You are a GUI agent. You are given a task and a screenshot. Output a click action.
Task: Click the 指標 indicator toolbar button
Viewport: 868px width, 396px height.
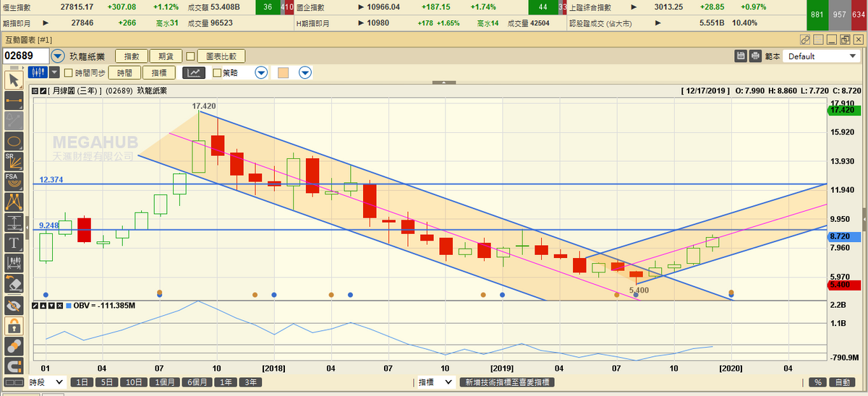coord(159,72)
